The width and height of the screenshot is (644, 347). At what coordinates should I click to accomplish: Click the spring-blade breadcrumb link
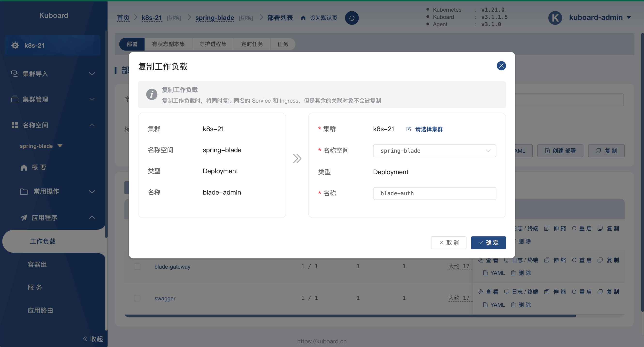[215, 18]
